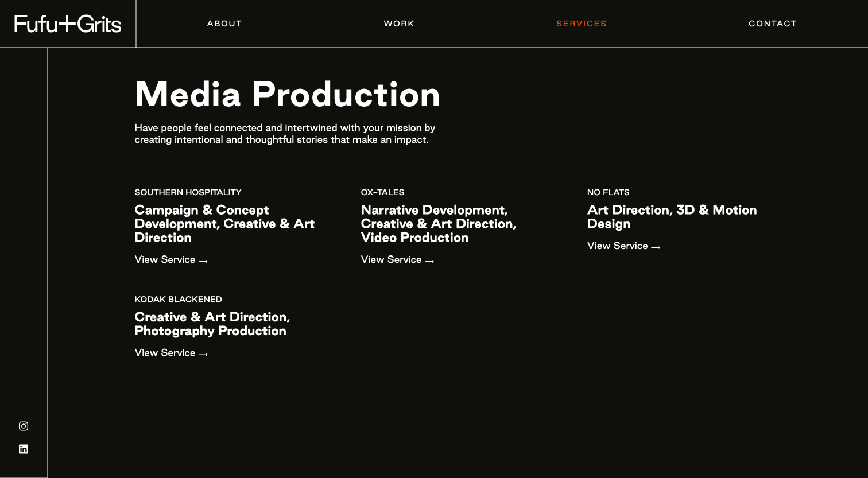868x478 pixels.
Task: Click the KODAK BLACKENED project label
Action: [x=178, y=300]
